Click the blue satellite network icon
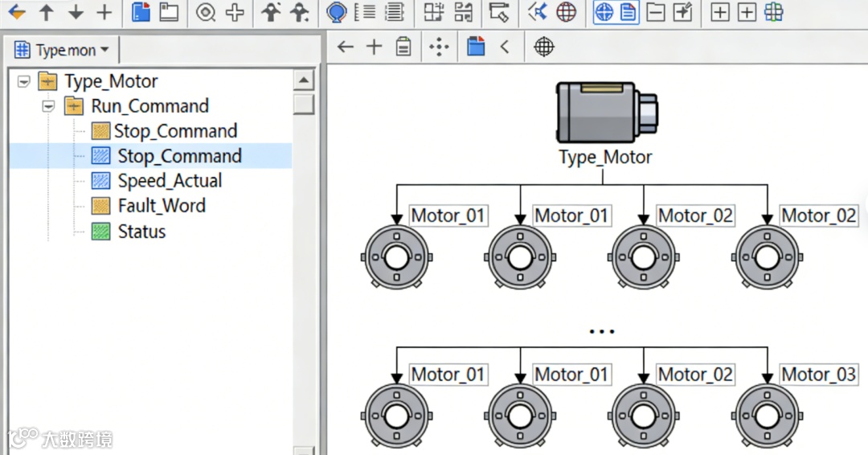The image size is (868, 455). (x=538, y=11)
